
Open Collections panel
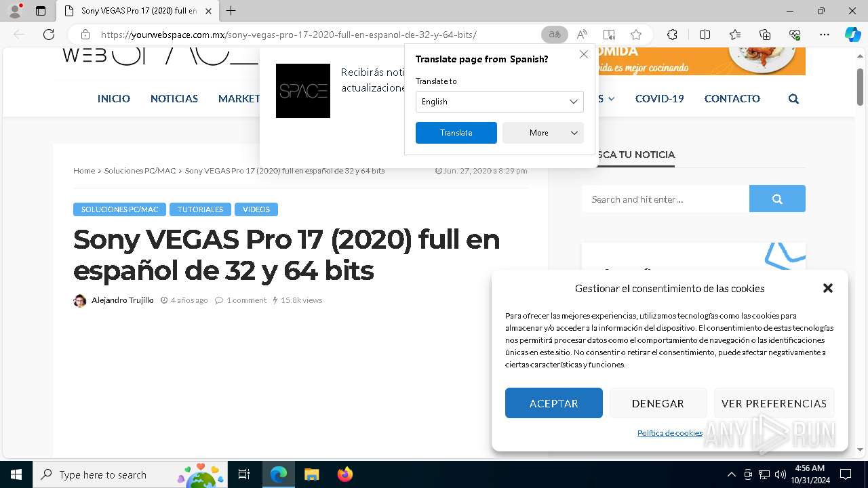(765, 35)
